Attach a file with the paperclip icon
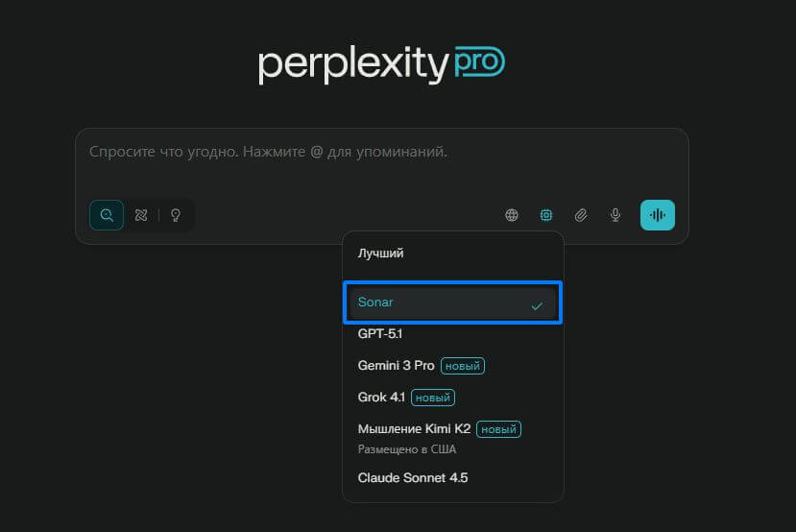The width and height of the screenshot is (796, 532). [x=581, y=215]
